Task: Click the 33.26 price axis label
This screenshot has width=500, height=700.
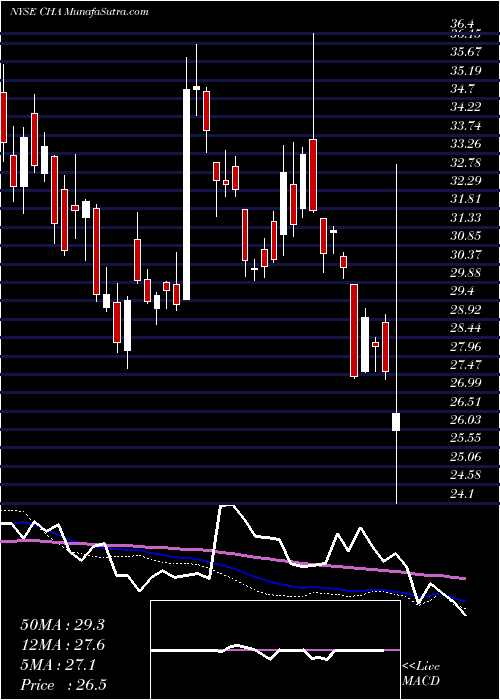Action: [x=466, y=144]
